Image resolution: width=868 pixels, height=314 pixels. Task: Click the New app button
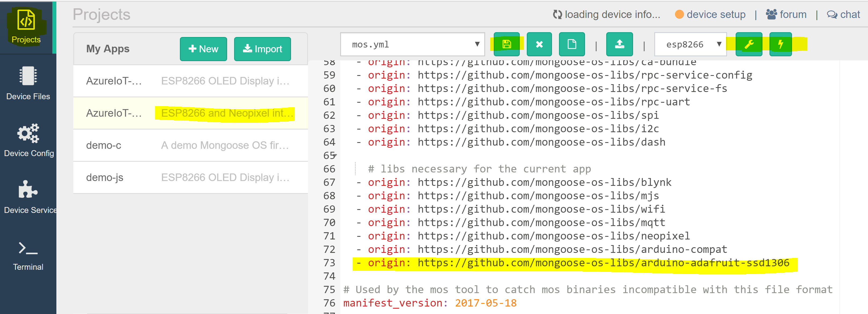[x=203, y=49]
